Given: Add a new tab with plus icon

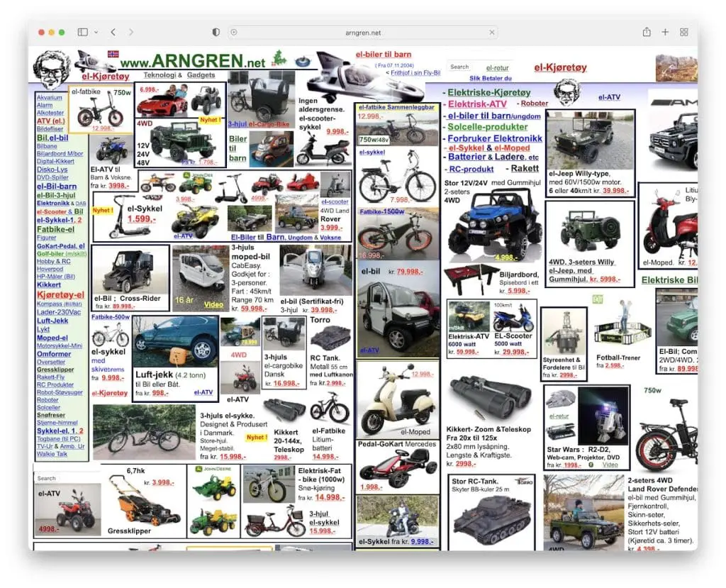Looking at the screenshot, I should [665, 32].
